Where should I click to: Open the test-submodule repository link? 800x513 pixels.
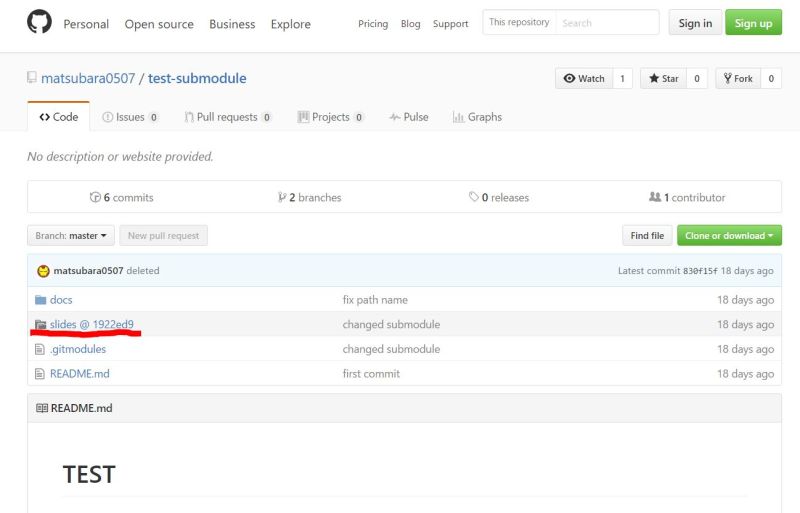197,78
